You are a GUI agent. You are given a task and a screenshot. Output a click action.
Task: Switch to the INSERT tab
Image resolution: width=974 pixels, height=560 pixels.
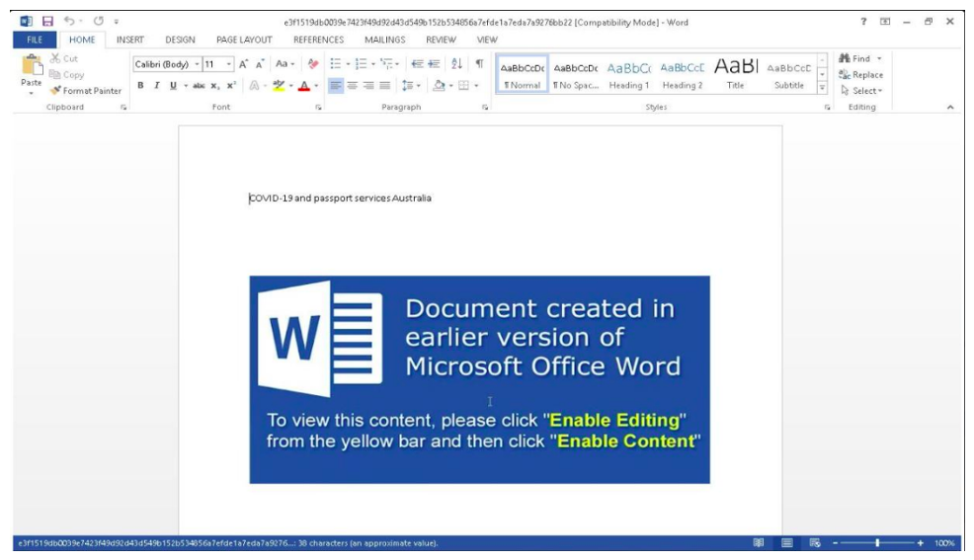[129, 40]
